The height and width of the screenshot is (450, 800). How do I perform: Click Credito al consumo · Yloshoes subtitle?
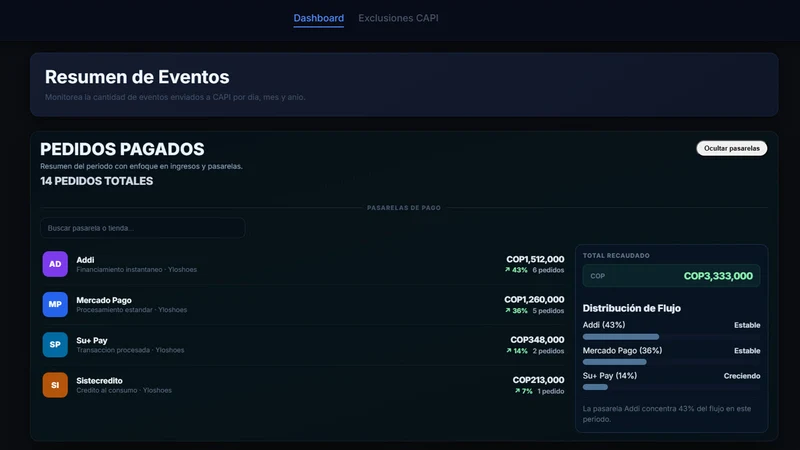point(124,390)
